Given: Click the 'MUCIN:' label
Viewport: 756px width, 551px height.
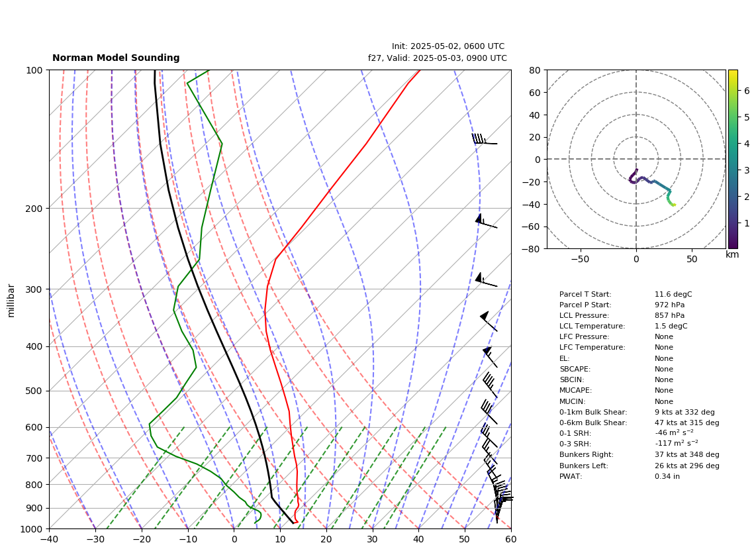Looking at the screenshot, I should click(x=573, y=401).
